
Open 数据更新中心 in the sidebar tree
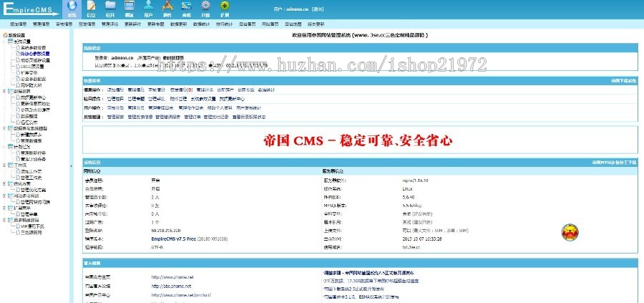[31, 97]
